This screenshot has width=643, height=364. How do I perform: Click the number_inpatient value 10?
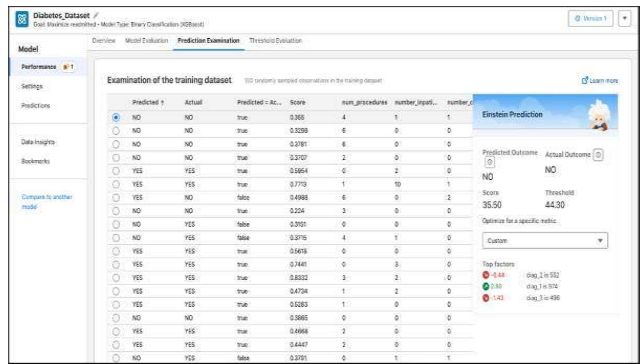tap(397, 184)
